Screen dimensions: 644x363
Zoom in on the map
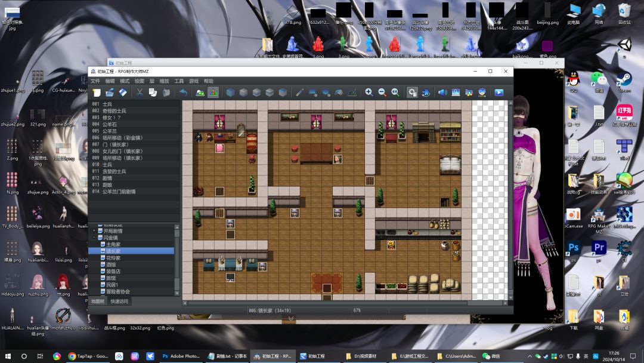[x=369, y=93]
